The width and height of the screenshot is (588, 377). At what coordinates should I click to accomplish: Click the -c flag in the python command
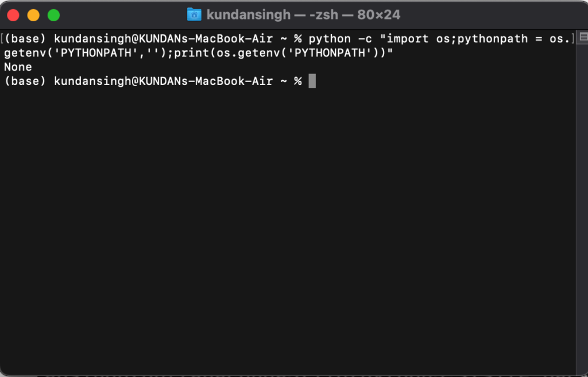pos(364,39)
